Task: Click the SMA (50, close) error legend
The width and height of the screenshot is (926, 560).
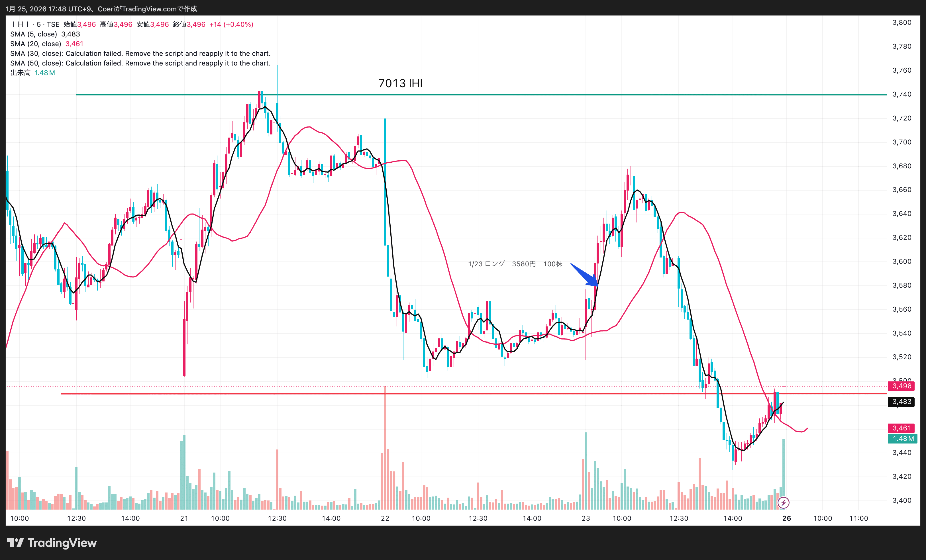Action: pyautogui.click(x=140, y=64)
